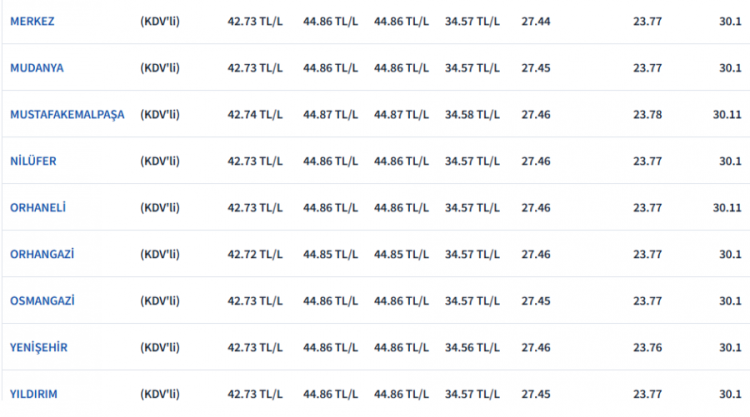Viewport: 750px width, 417px height.
Task: Select the 34.57 TL/L price in YILDIRIM row
Action: tap(473, 393)
